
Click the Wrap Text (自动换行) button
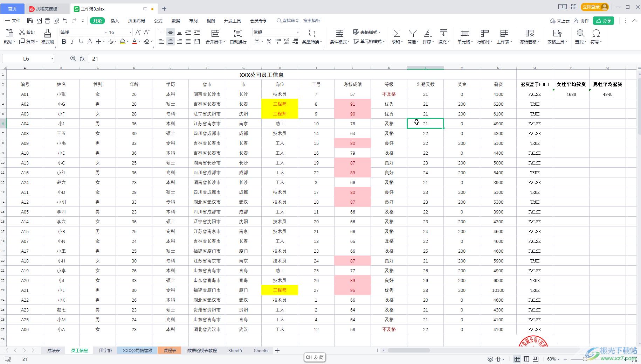(238, 36)
